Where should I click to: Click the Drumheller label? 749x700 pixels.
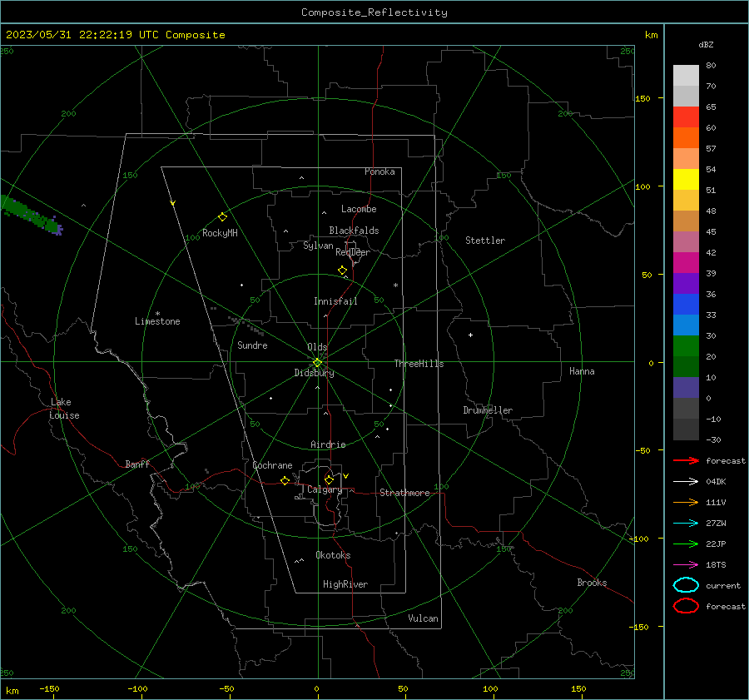488,410
